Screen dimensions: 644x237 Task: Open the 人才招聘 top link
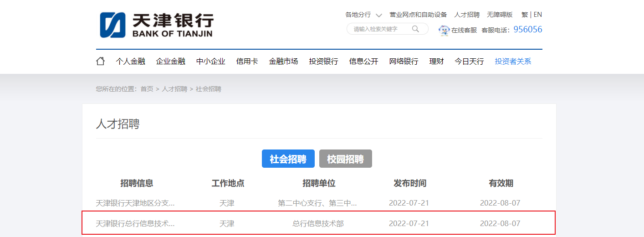(467, 15)
